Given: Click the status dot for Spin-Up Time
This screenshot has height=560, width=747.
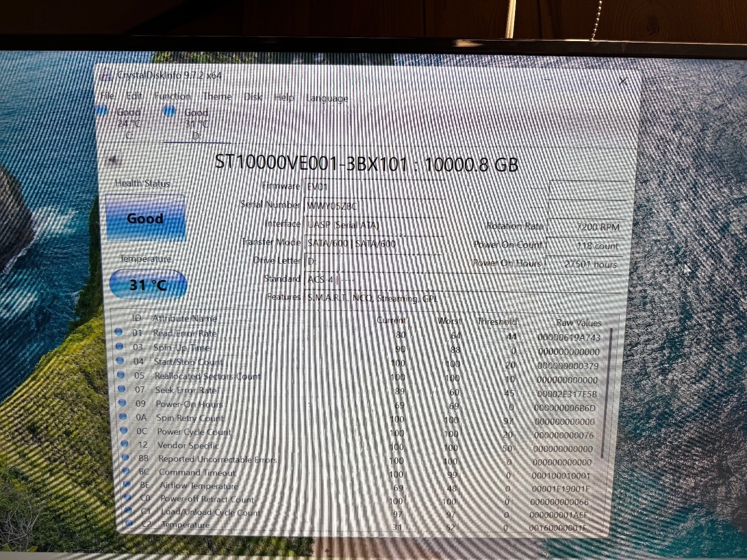Looking at the screenshot, I should 120,346.
